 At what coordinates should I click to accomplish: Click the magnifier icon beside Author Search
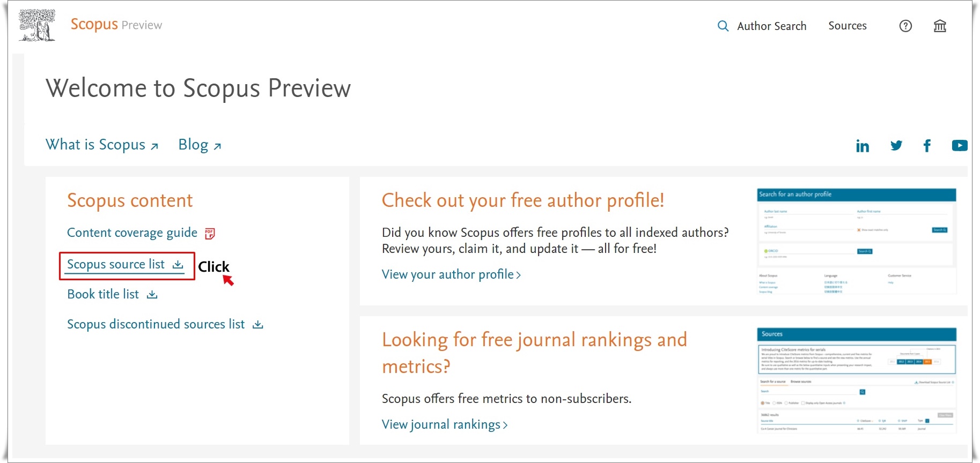[x=723, y=26]
